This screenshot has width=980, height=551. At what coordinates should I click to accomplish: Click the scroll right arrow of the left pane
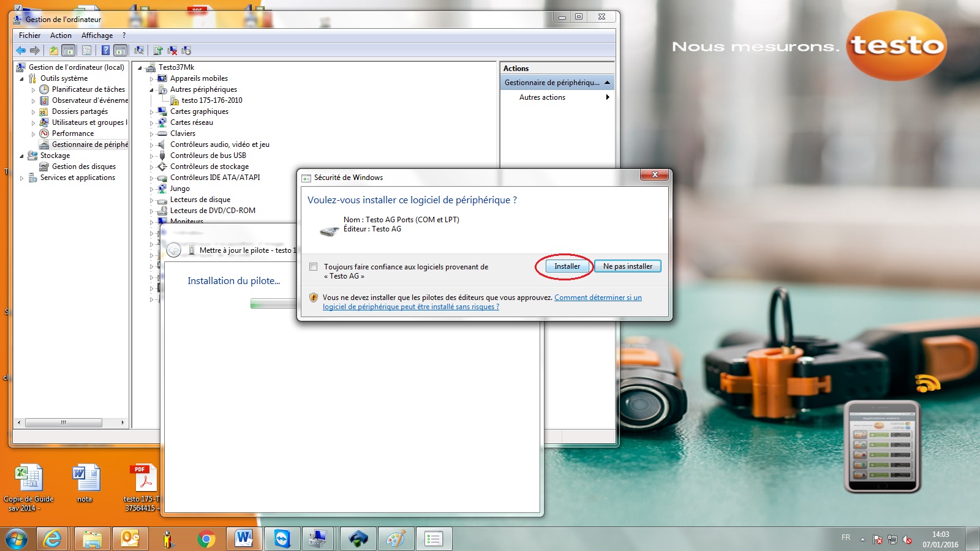coord(123,422)
